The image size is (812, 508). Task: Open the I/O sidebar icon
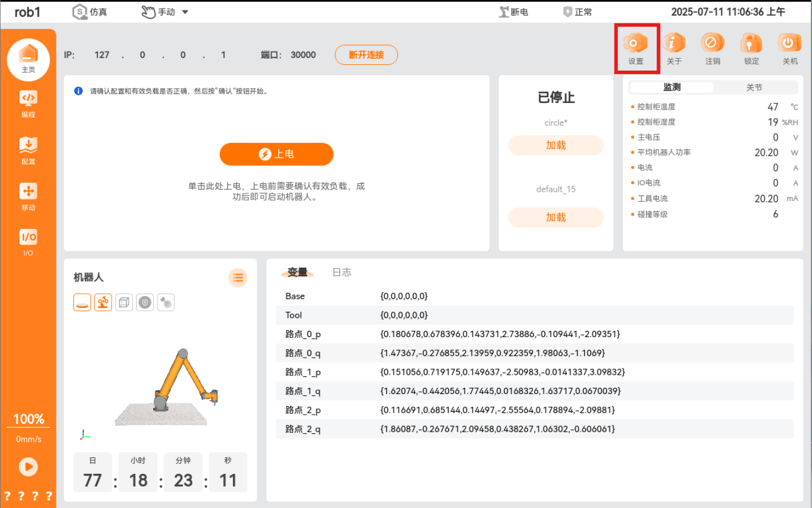tap(28, 243)
